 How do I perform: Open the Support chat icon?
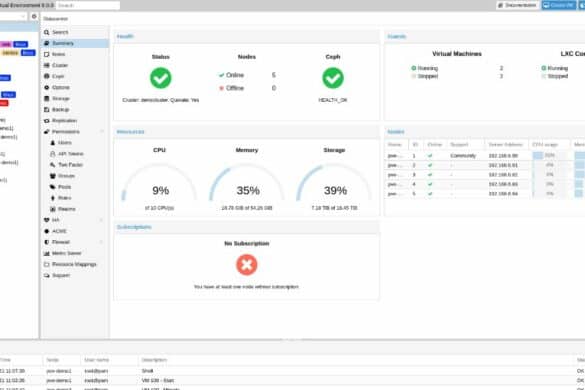point(47,275)
